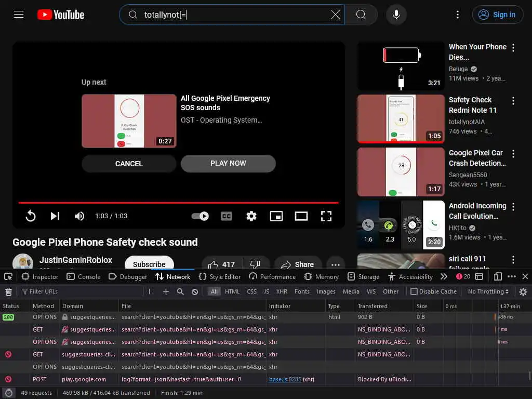Image resolution: width=532 pixels, height=399 pixels.
Task: Show the 20 errors indicator
Action: click(x=463, y=276)
